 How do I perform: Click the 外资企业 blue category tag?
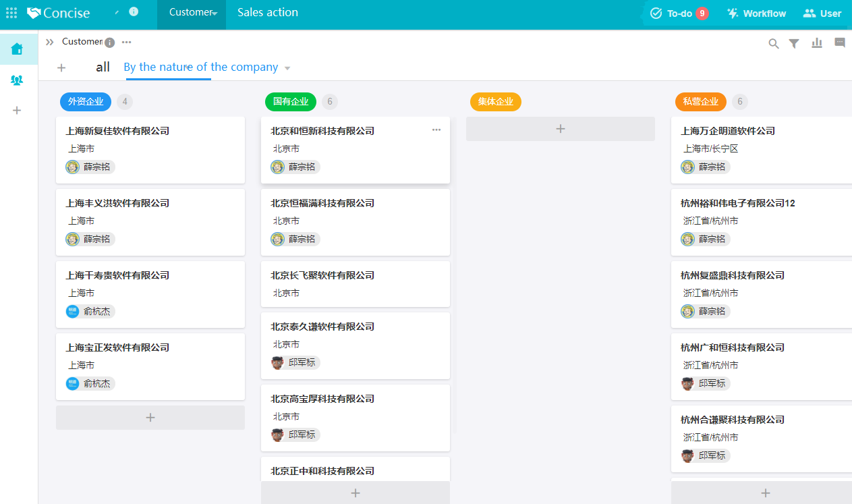(x=86, y=102)
